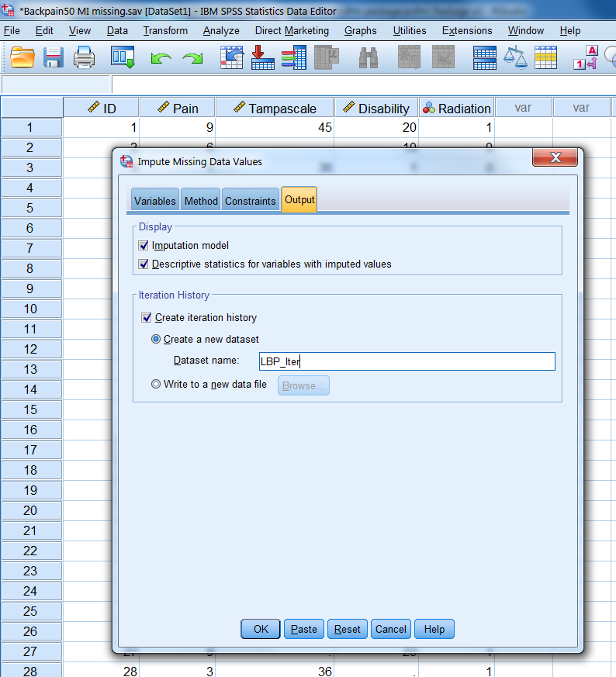Click the Print icon in the toolbar
This screenshot has width=616, height=677.
(84, 57)
